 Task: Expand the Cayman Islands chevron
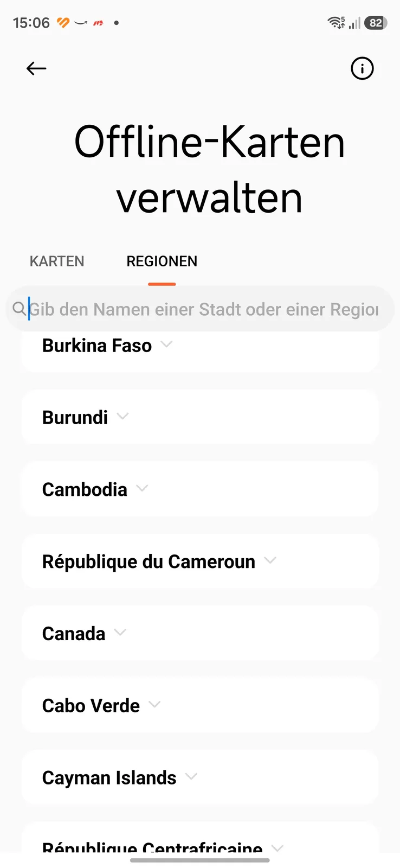pos(191,776)
